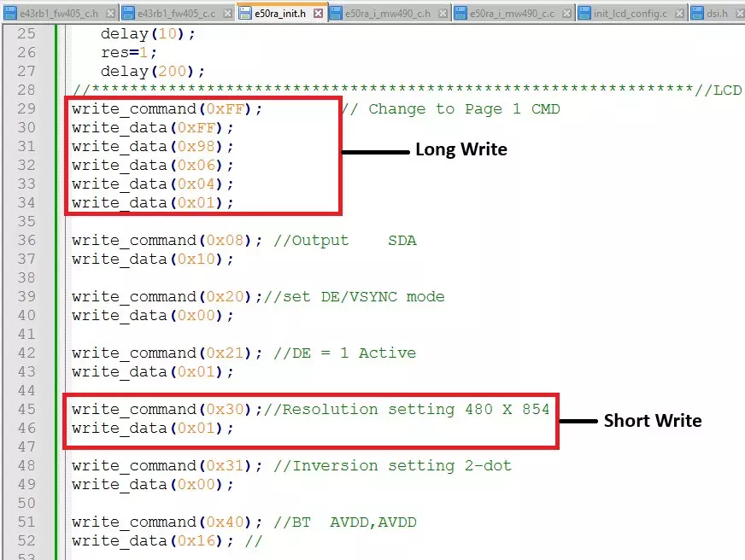Switch to the dsi.h tab
The height and width of the screenshot is (560, 745).
pyautogui.click(x=717, y=13)
